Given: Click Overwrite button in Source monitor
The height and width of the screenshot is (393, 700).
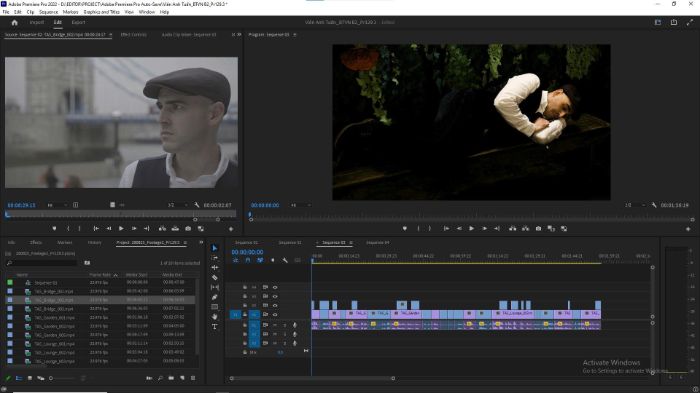Looking at the screenshot, I should [175, 229].
